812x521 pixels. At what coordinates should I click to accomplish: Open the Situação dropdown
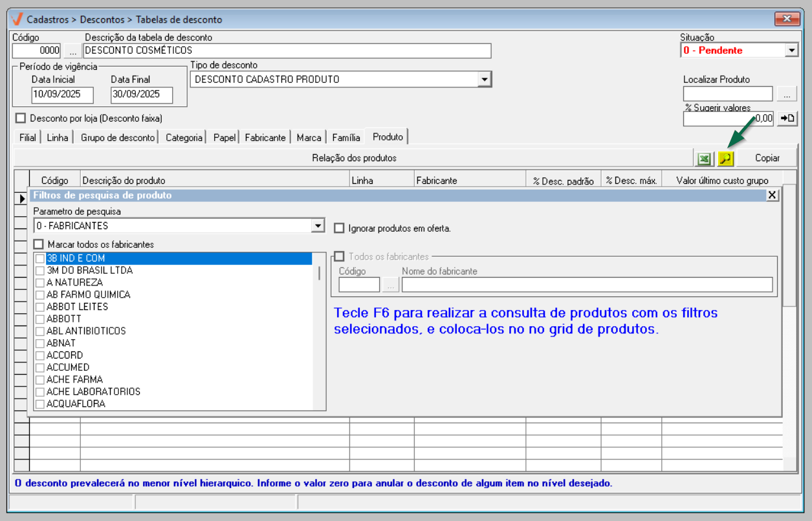(x=791, y=50)
